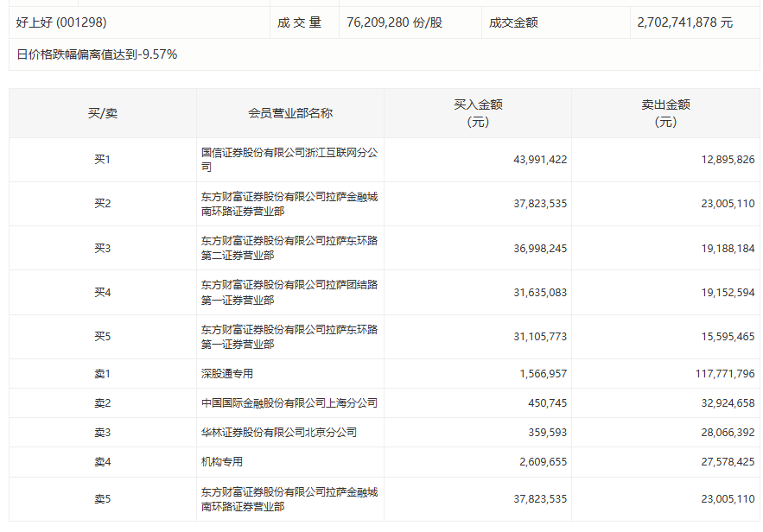Click the 会员营业部名称 column header

[x=290, y=113]
